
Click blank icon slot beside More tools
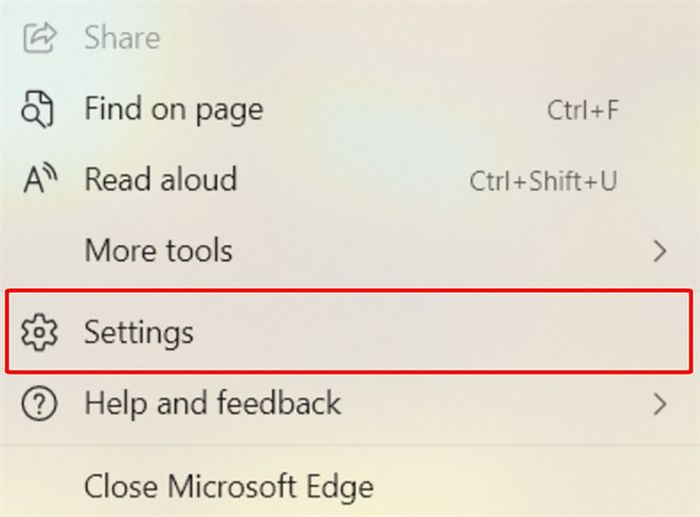tap(39, 250)
